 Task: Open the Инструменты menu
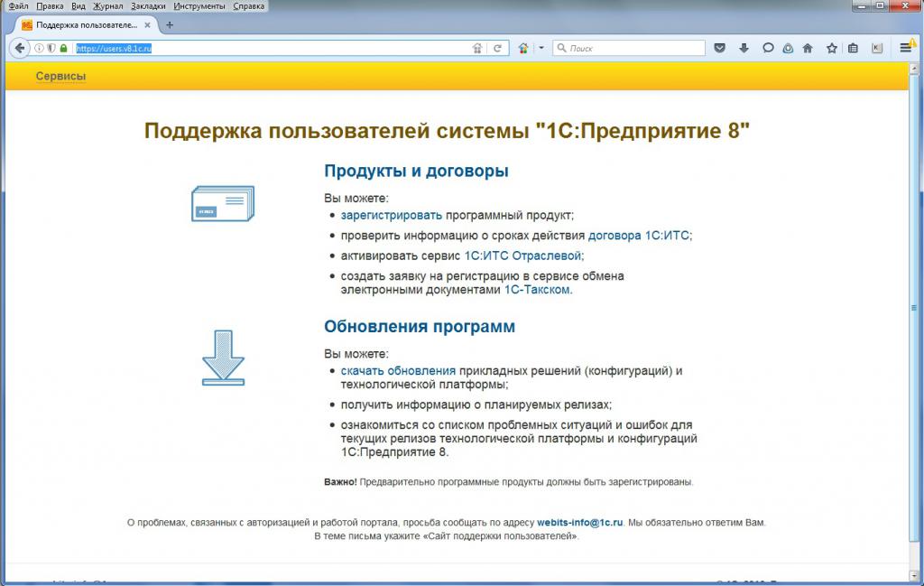[x=199, y=6]
